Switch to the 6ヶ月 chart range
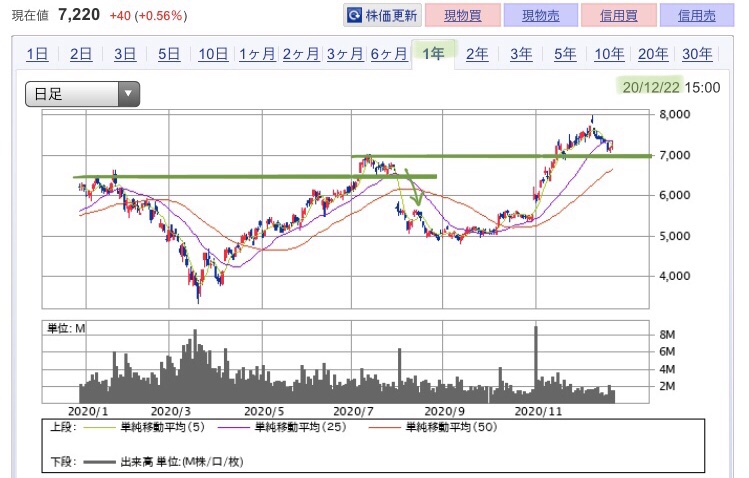Screen dimensions: 749x478 tap(389, 54)
